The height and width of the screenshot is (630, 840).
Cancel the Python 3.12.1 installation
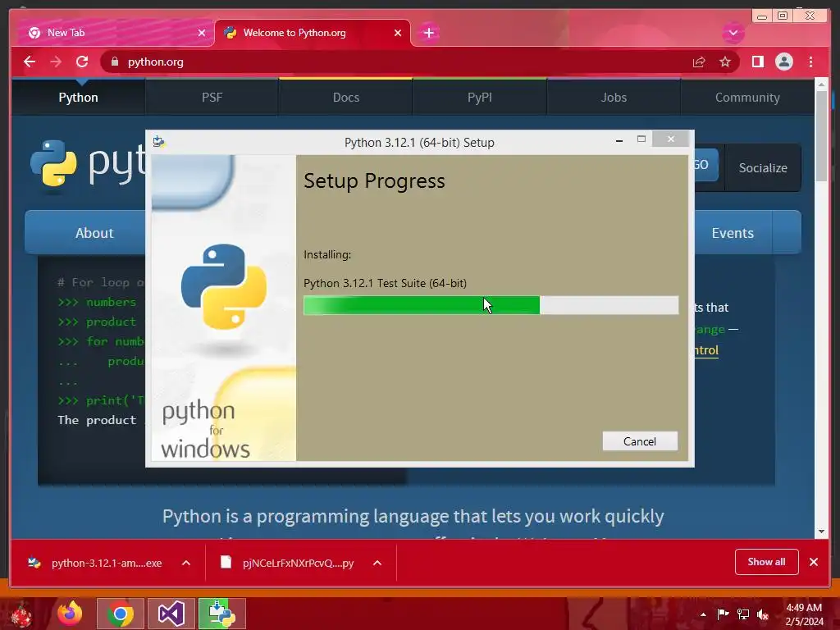tap(640, 441)
